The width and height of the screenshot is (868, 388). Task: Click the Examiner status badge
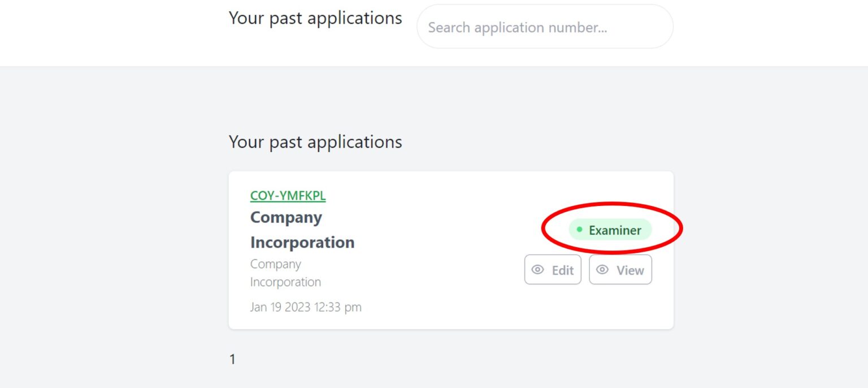pos(610,230)
